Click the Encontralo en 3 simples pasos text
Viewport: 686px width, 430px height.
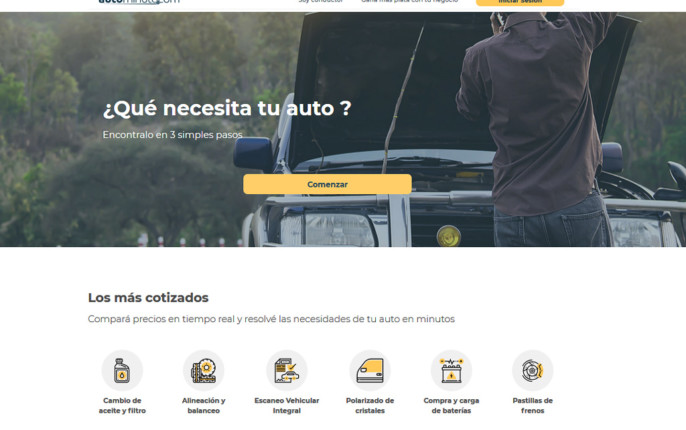172,135
